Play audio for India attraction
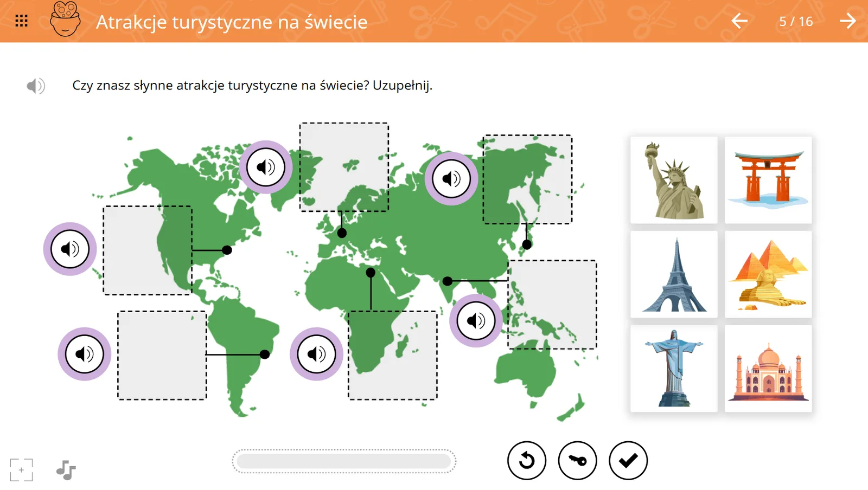Image resolution: width=868 pixels, height=490 pixels. click(476, 321)
